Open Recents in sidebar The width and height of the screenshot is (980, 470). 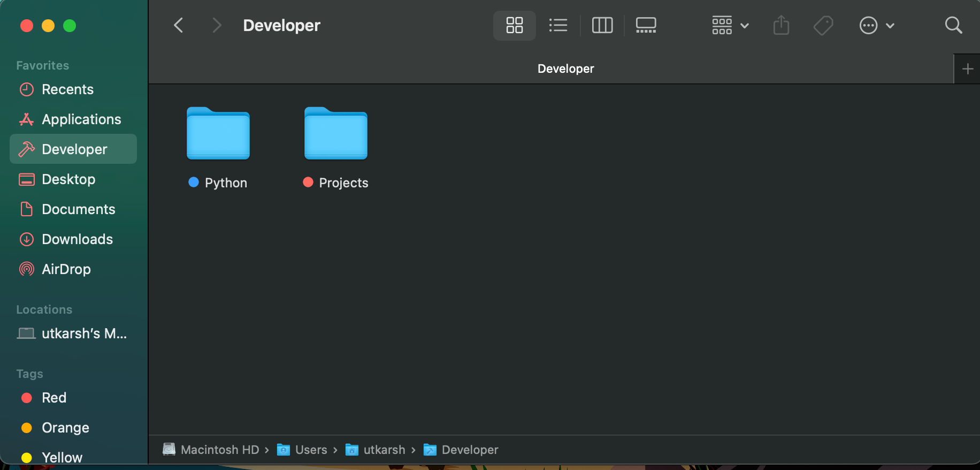[73, 89]
